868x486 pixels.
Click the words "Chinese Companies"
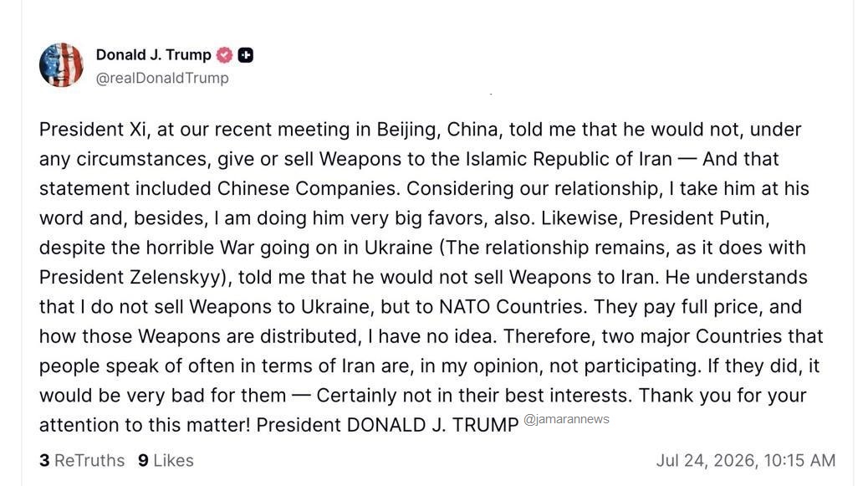[x=307, y=188]
